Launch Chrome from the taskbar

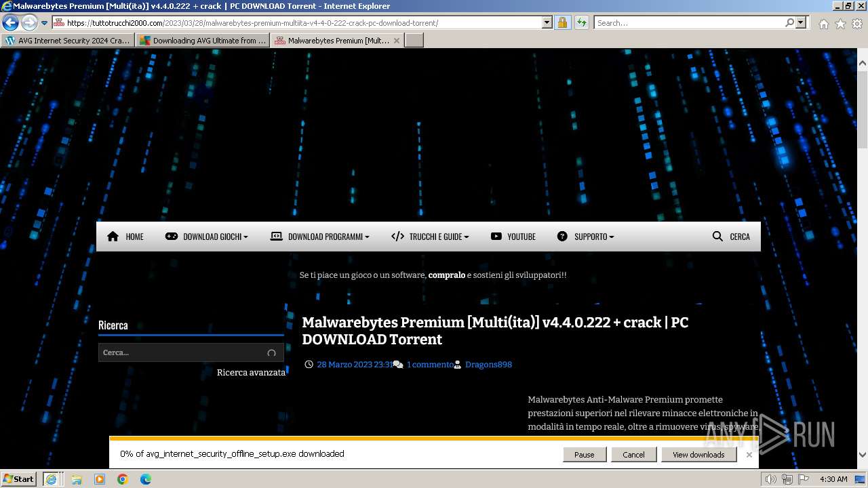[x=122, y=479]
